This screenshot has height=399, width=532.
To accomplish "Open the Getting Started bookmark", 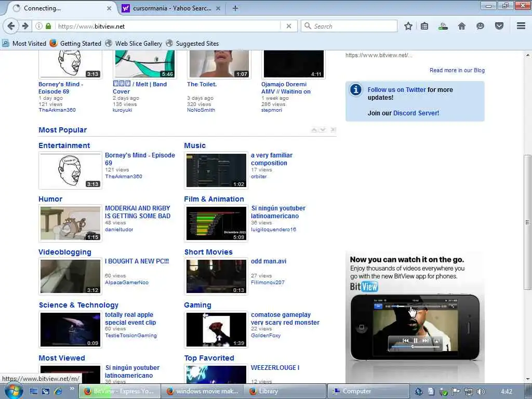I will pos(75,44).
